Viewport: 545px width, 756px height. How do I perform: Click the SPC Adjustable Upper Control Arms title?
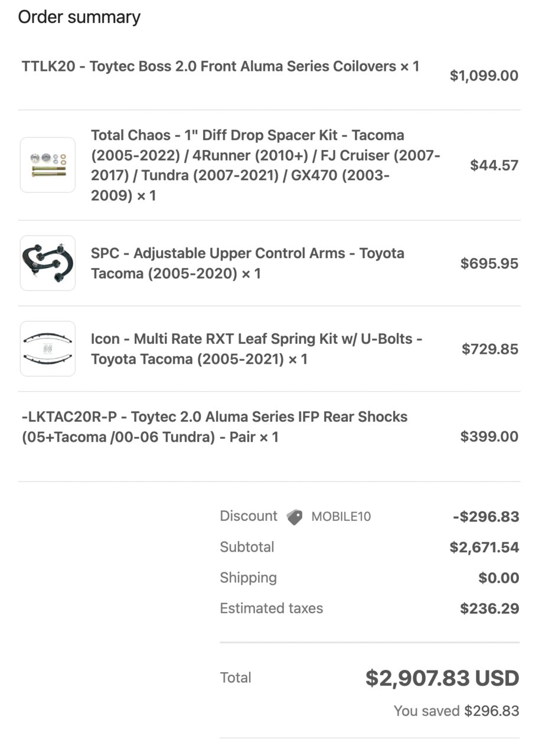[248, 263]
